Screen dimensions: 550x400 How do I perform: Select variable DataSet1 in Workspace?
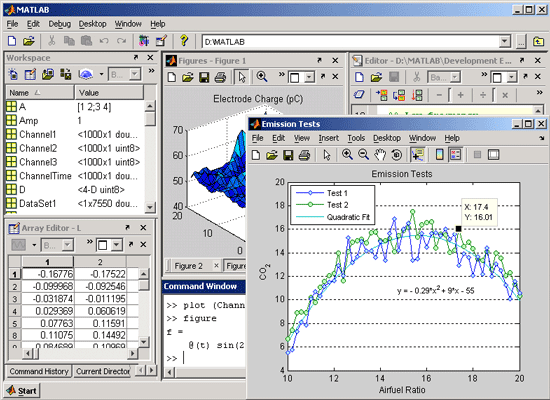tap(75, 204)
